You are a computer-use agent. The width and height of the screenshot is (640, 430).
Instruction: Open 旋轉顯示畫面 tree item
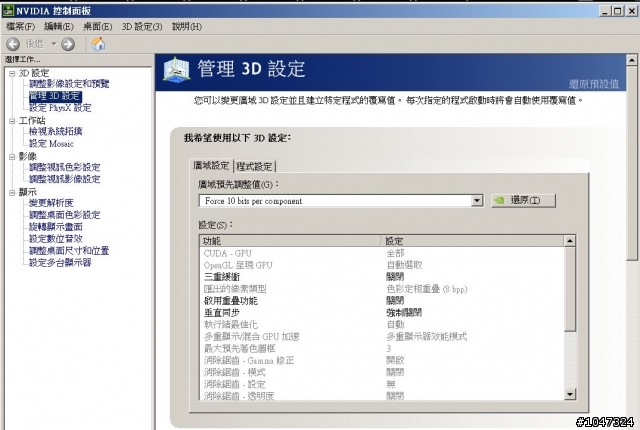[x=56, y=227]
